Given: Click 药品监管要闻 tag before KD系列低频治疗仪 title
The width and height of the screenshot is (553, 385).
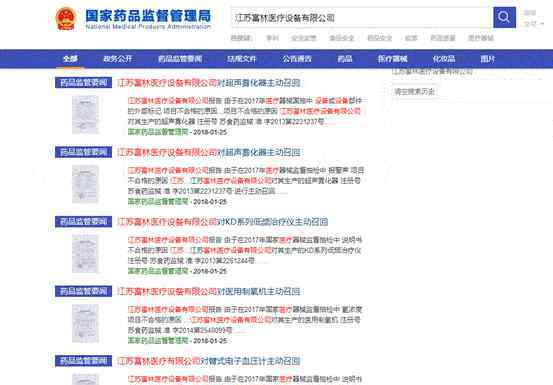Looking at the screenshot, I should tap(84, 222).
